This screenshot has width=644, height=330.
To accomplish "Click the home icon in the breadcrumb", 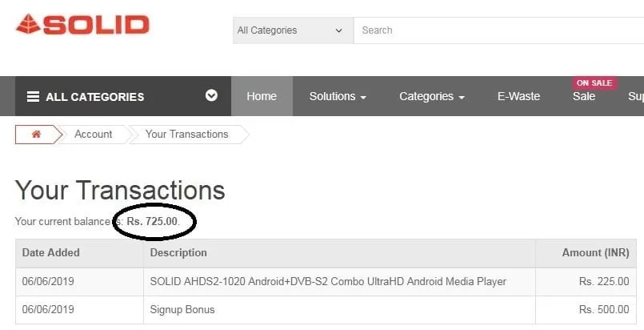I will (x=37, y=134).
